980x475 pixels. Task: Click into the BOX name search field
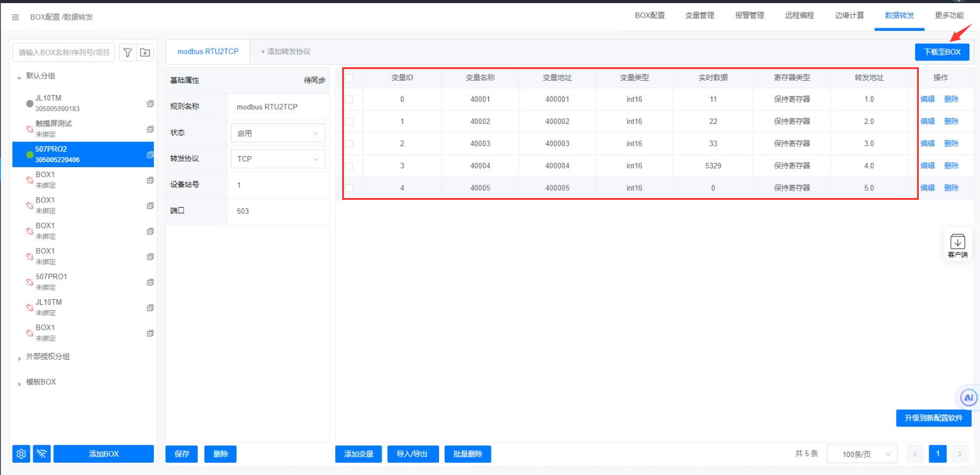click(64, 52)
